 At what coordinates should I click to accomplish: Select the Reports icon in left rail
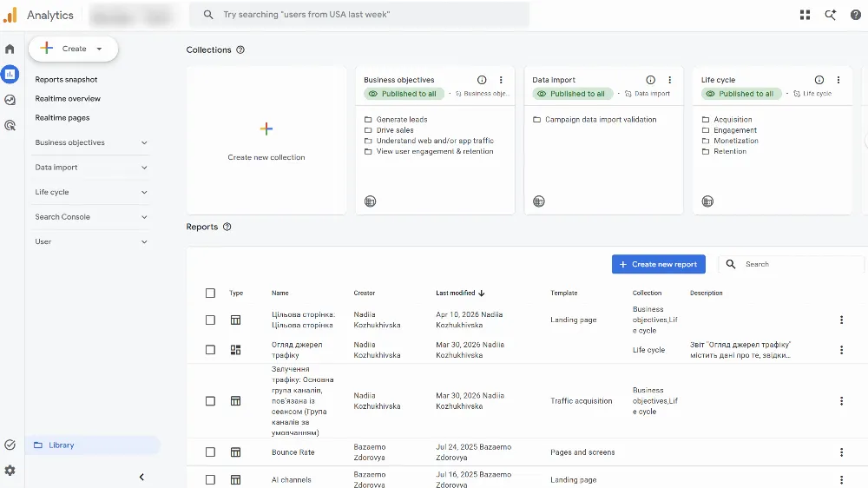(10, 74)
